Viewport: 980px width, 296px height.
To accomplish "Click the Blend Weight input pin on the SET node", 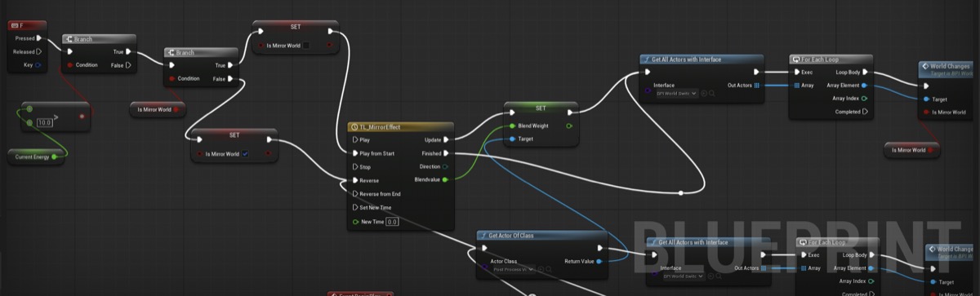I will (513, 126).
